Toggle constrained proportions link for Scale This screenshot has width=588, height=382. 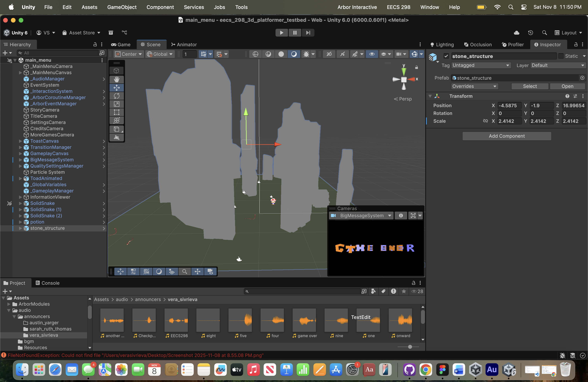(x=485, y=121)
